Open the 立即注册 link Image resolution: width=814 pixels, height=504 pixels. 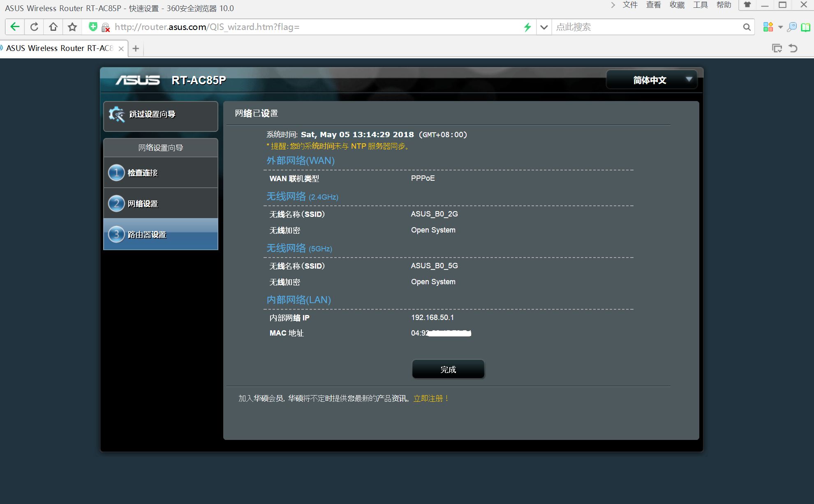[x=430, y=398]
